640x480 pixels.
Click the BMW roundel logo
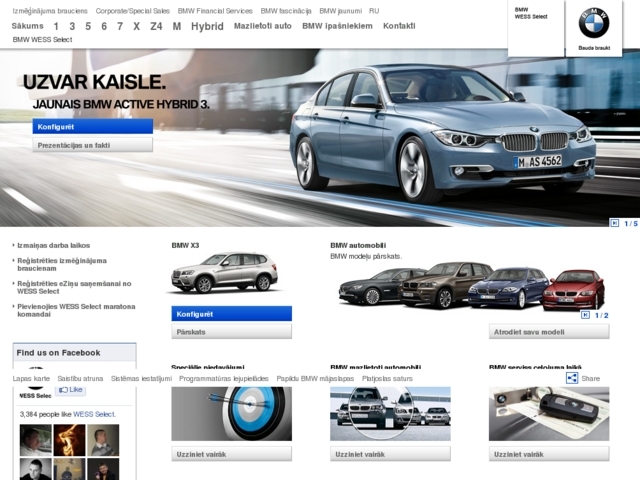[x=593, y=23]
